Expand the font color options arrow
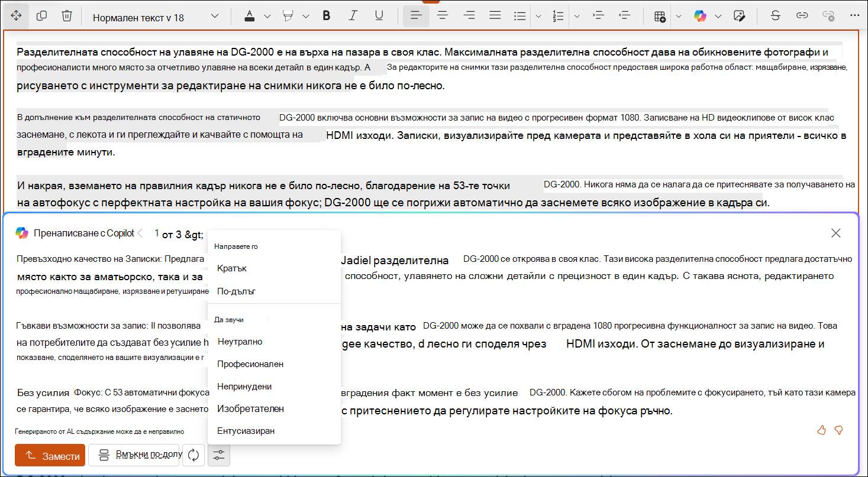The width and height of the screenshot is (868, 477). click(x=267, y=16)
